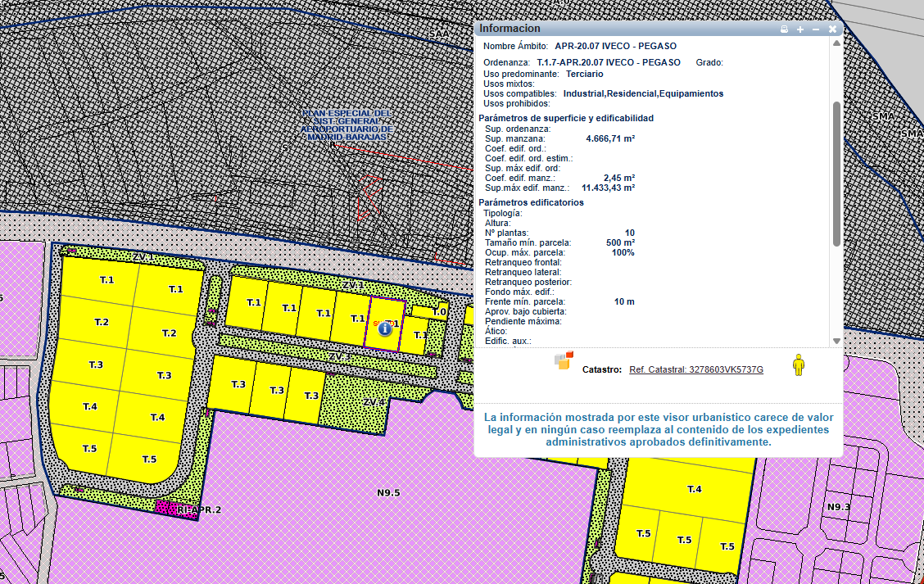Click the Plan Especial Aeroportuario map label
This screenshot has width=924, height=584.
pyautogui.click(x=346, y=125)
